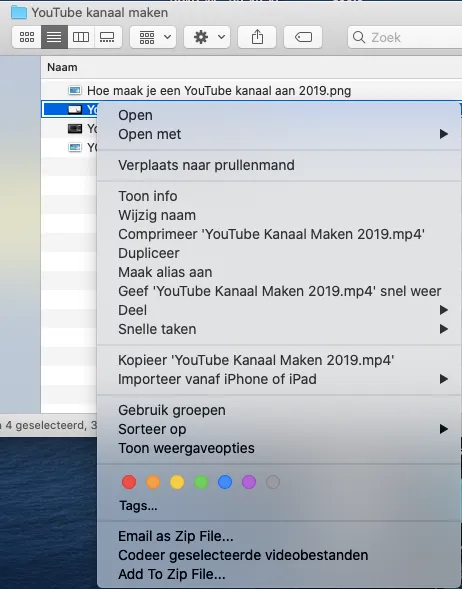This screenshot has width=462, height=589.
Task: Choose Toon weergaveopties
Action: click(x=279, y=448)
